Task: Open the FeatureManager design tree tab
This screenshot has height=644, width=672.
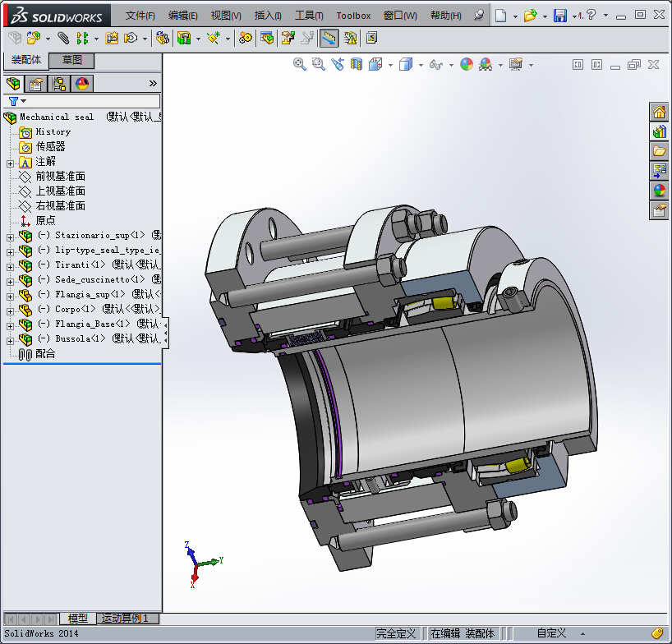Action: [x=13, y=84]
